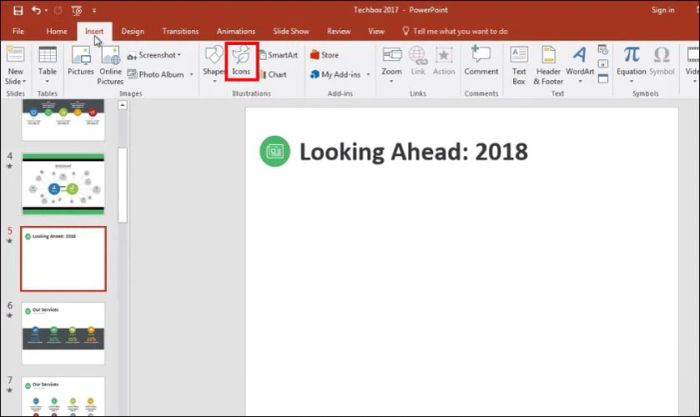Expand the My Add-ins dropdown arrow
The width and height of the screenshot is (700, 417).
[368, 75]
